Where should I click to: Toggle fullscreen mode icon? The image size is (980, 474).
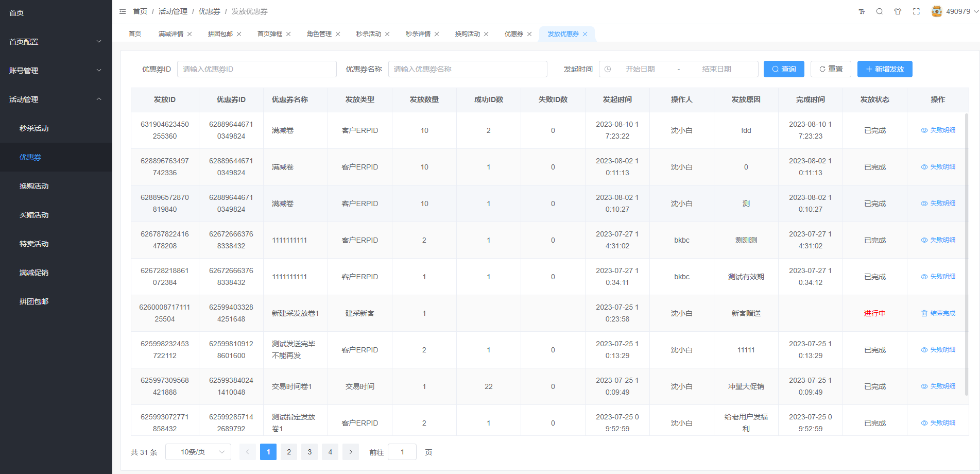click(x=916, y=11)
